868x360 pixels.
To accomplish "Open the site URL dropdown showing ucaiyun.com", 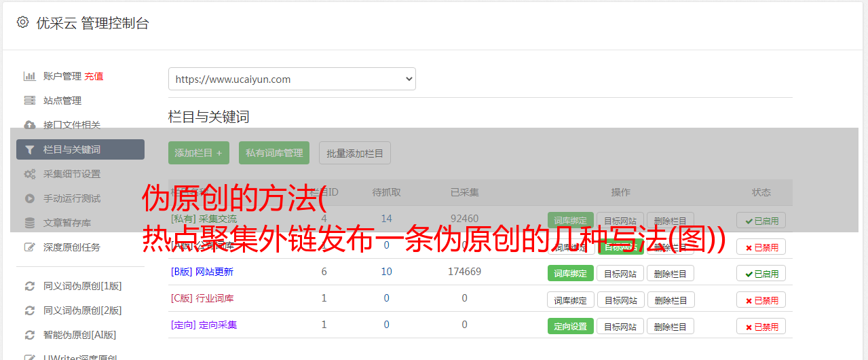I will (x=292, y=79).
